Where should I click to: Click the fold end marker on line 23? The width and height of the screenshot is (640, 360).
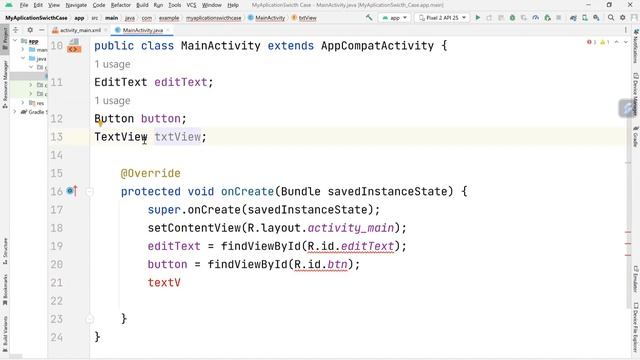tap(89, 319)
